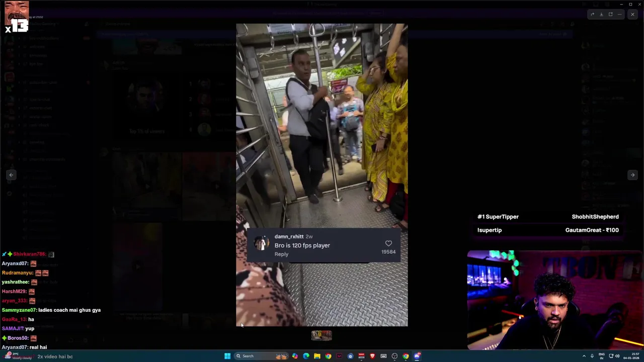The width and height of the screenshot is (644, 362).
Task: Click Aryanxd07's message 'real hai'
Action: 38,347
